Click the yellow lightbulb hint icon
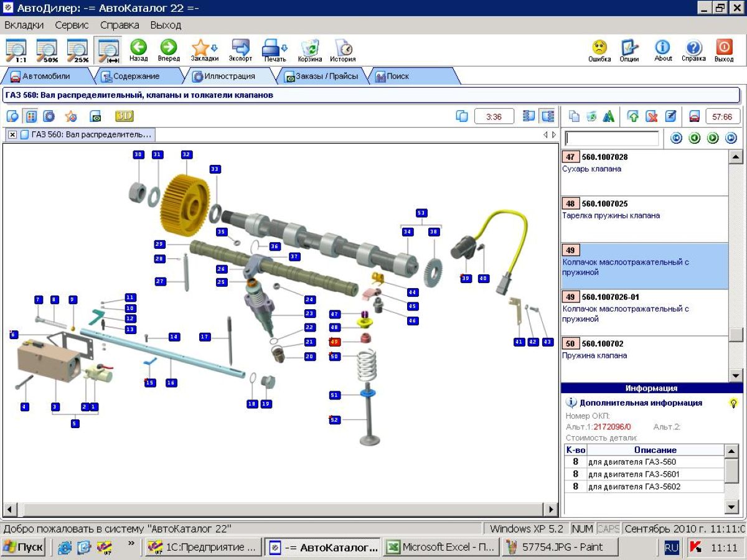The height and width of the screenshot is (560, 747). point(734,403)
